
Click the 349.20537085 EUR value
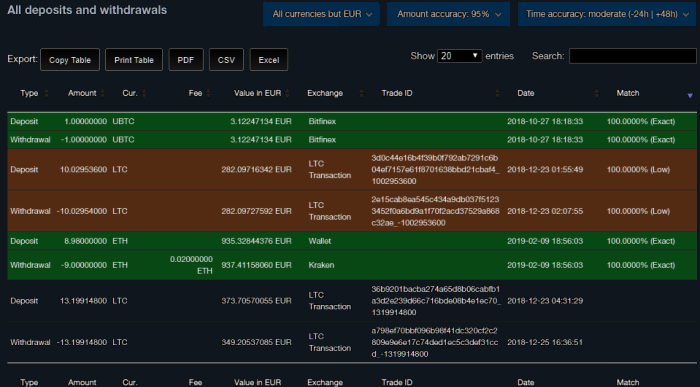click(x=256, y=342)
